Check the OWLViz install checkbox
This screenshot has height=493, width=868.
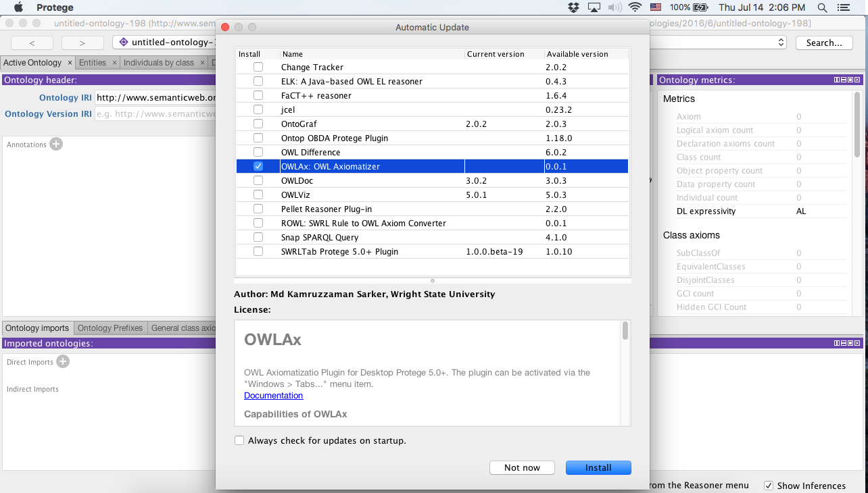point(258,195)
